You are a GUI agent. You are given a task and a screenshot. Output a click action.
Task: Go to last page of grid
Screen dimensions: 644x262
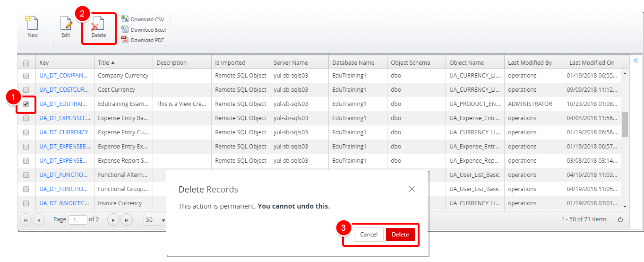click(126, 220)
